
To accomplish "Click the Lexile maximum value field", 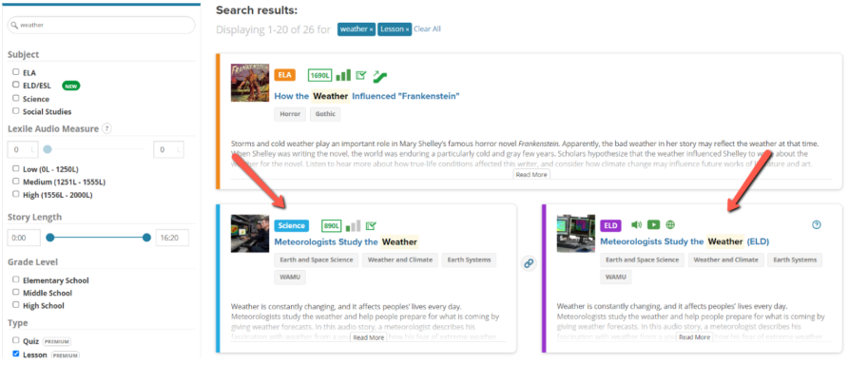I will point(168,149).
